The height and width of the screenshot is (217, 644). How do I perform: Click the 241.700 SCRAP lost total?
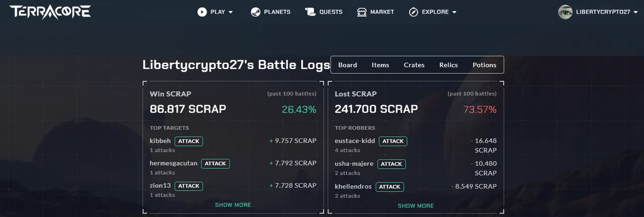[376, 109]
